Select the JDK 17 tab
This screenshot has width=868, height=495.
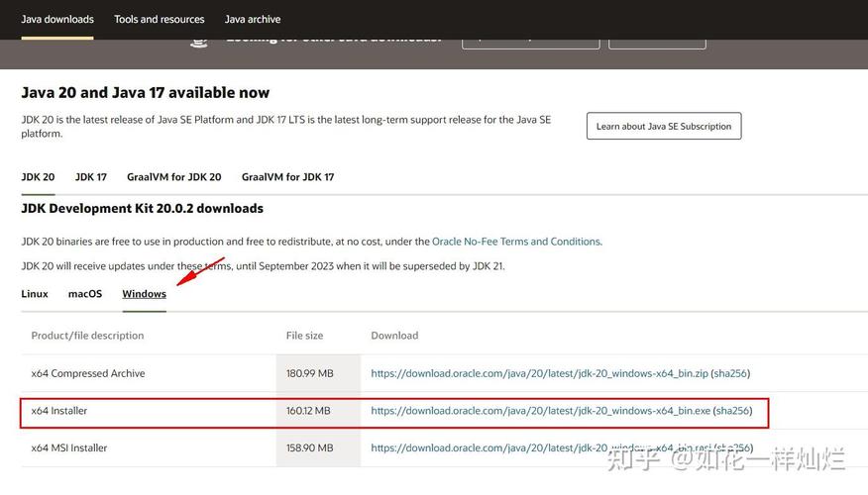[91, 177]
